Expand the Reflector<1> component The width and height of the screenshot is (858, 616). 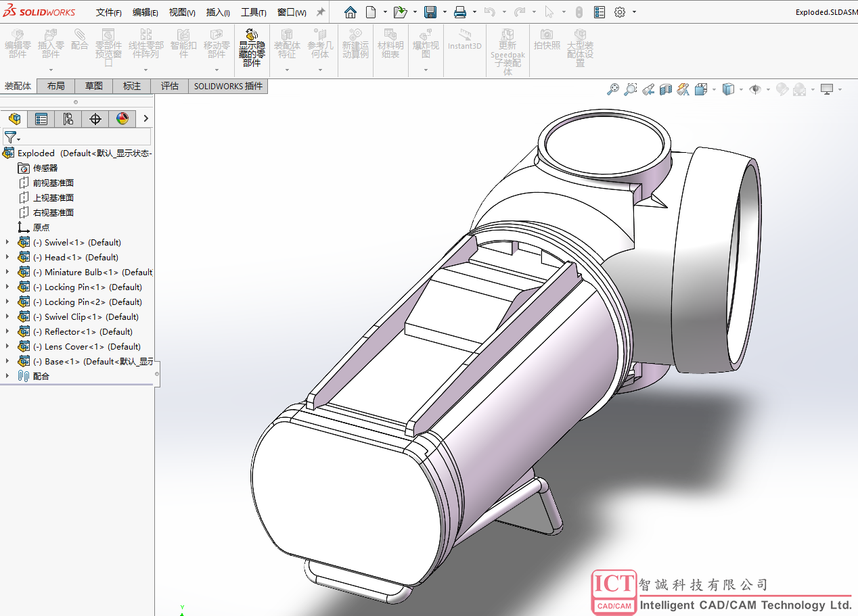click(7, 331)
